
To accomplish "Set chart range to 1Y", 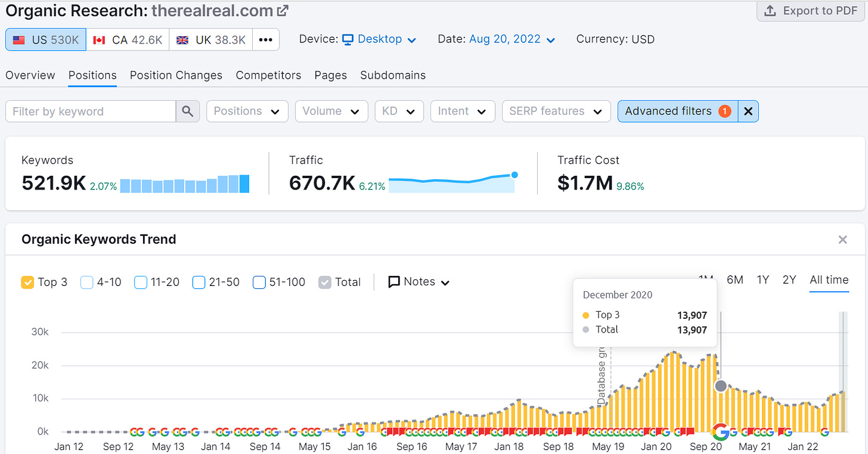I will point(763,280).
